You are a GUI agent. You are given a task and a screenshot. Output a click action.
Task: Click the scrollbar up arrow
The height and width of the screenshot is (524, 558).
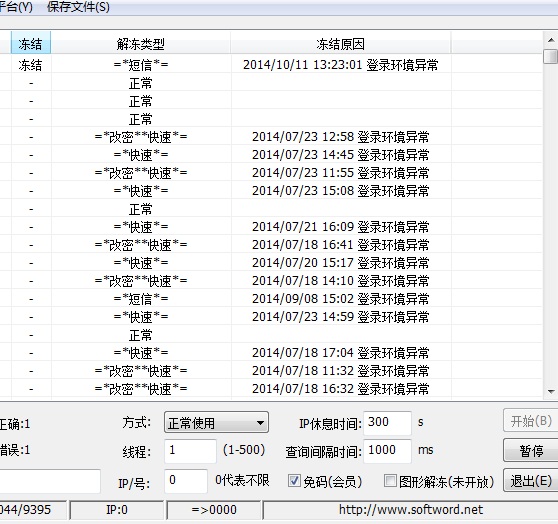tap(551, 40)
